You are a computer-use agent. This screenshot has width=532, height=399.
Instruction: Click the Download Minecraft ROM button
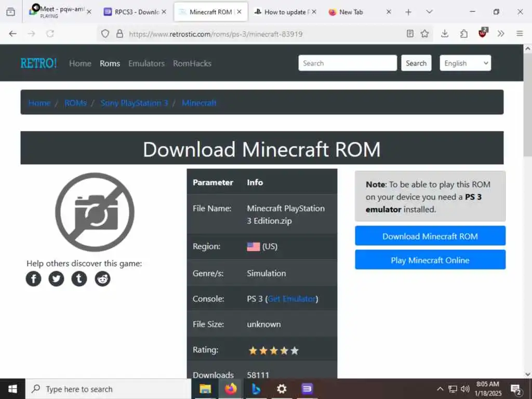430,236
